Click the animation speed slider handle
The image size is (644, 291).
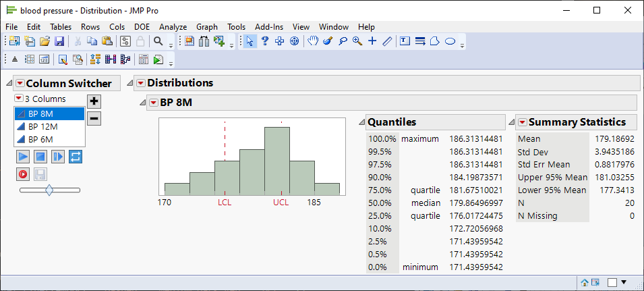pos(49,190)
